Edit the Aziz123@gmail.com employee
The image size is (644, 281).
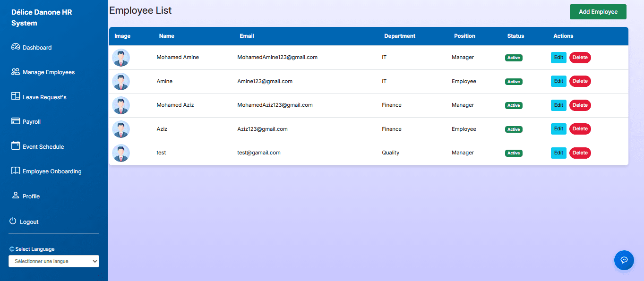click(x=558, y=129)
